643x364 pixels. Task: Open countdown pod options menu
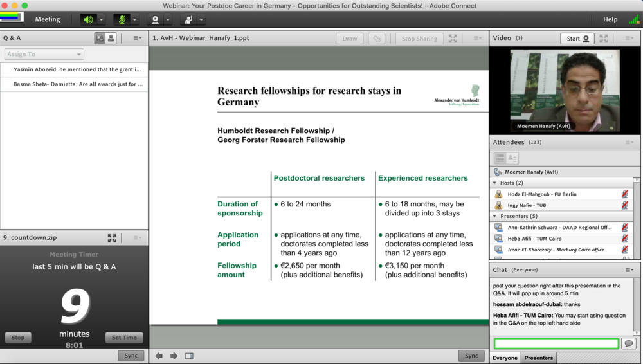pos(137,237)
